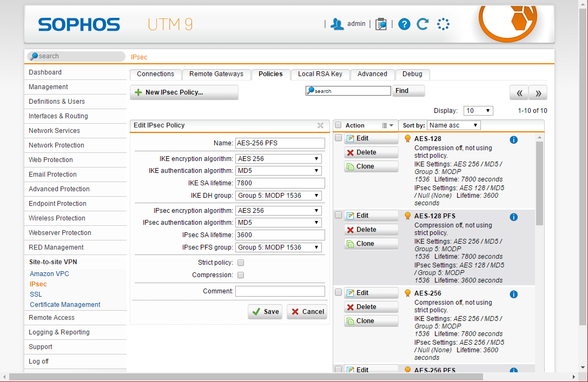The image size is (588, 382).
Task: Open the live log clipboard icon
Action: (381, 24)
